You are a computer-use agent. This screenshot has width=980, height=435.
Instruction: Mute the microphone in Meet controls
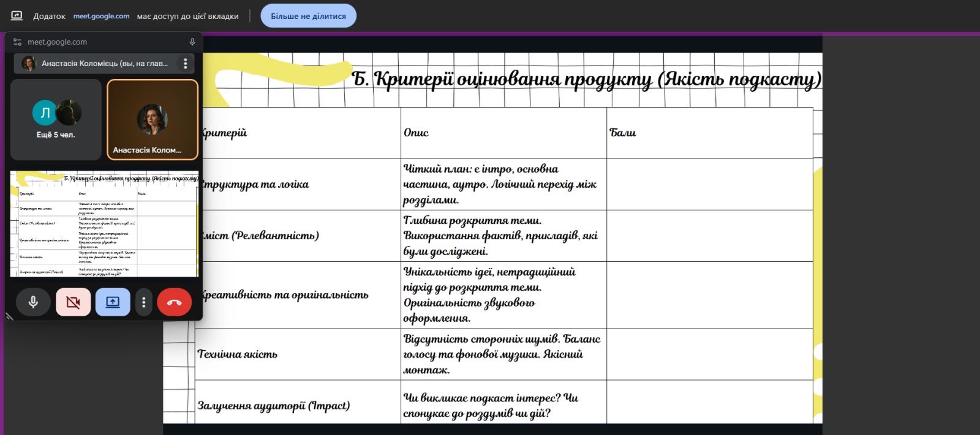33,302
